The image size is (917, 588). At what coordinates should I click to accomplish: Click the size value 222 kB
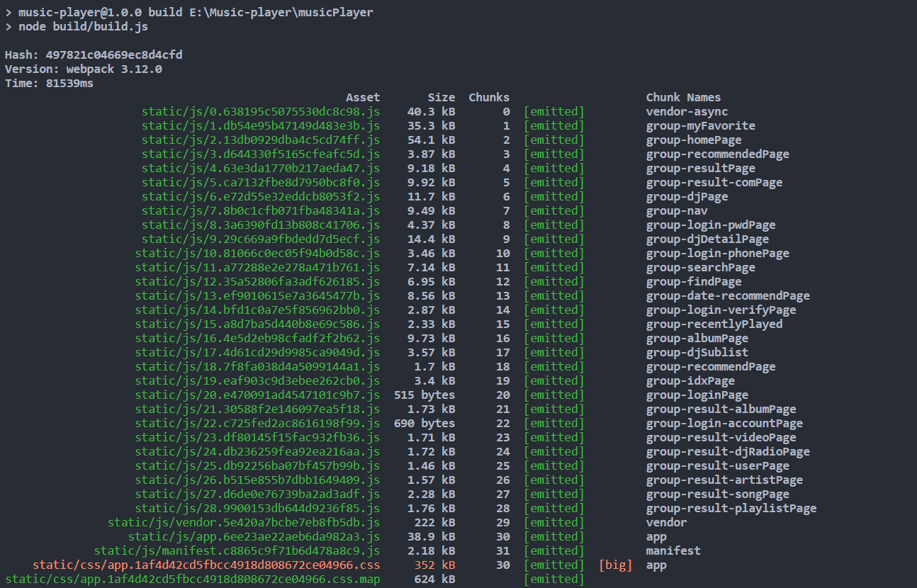coord(435,523)
